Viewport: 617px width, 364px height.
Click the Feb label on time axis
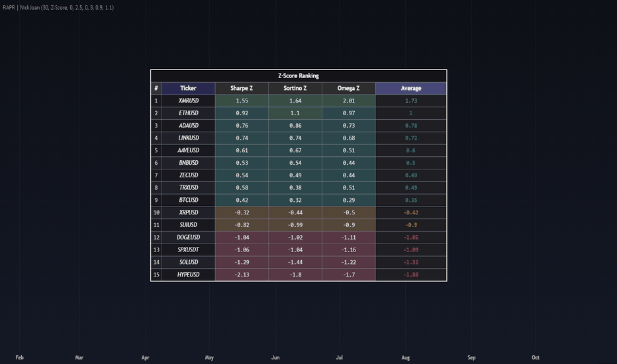pyautogui.click(x=19, y=357)
